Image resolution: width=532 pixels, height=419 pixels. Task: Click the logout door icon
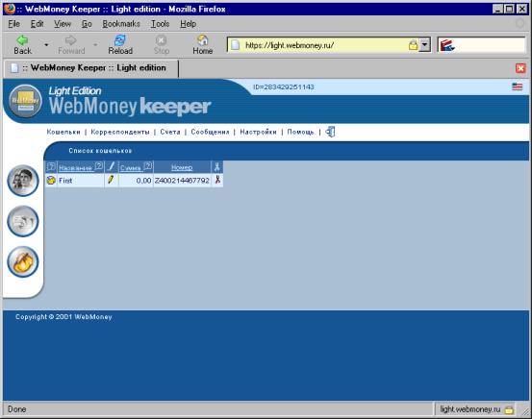pos(330,132)
